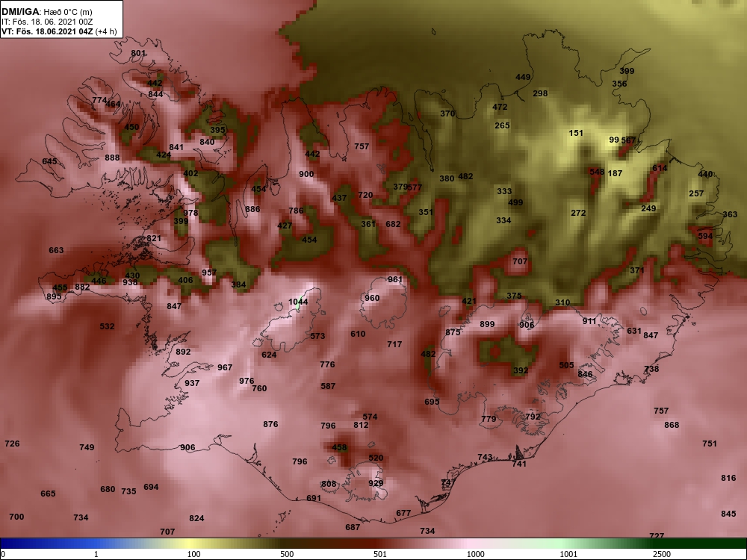The width and height of the screenshot is (747, 560).
Task: Click the map value 187
Action: pos(615,173)
